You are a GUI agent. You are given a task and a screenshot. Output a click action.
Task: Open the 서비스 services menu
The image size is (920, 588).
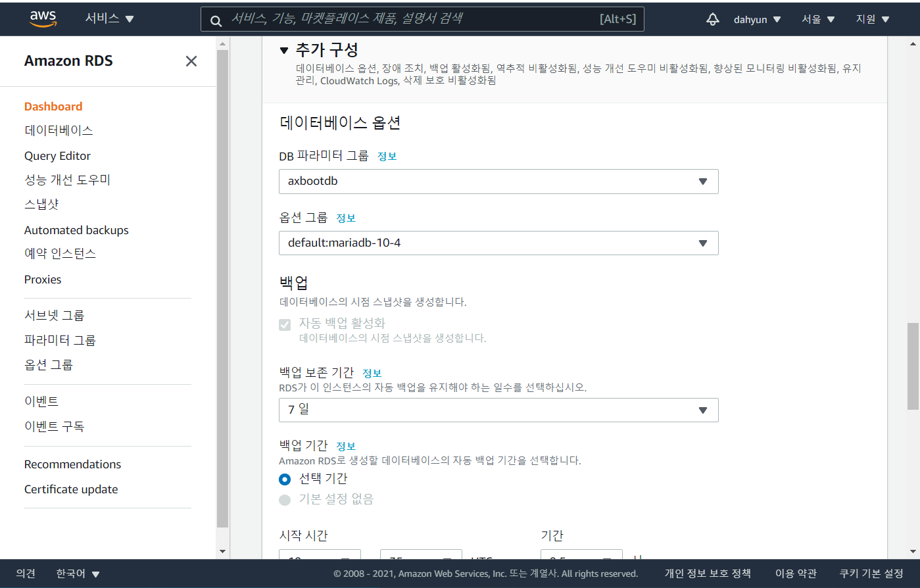pyautogui.click(x=109, y=18)
